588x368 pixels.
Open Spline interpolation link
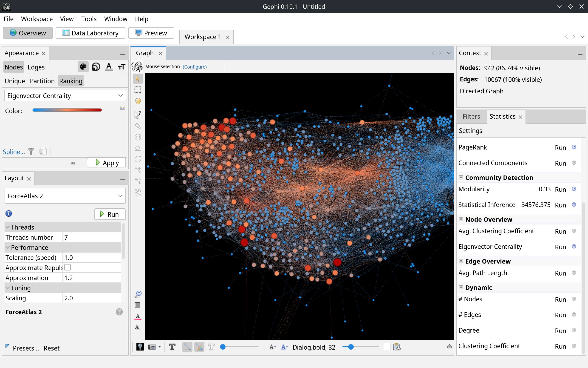click(x=14, y=152)
